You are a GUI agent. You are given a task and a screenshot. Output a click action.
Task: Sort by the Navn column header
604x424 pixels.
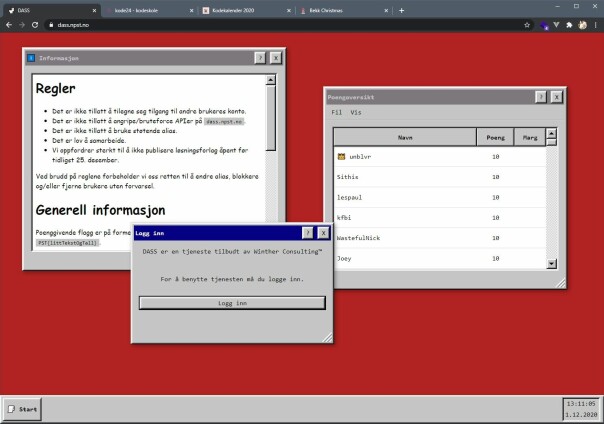405,137
